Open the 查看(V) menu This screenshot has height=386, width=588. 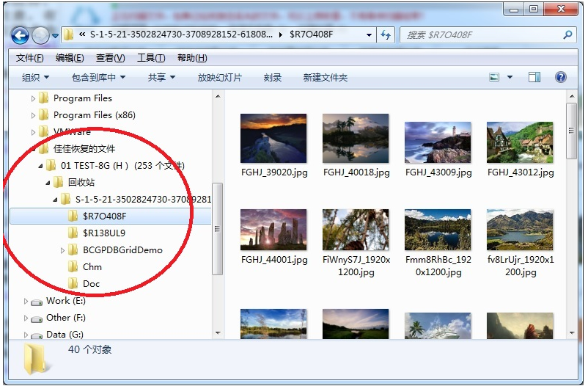110,58
